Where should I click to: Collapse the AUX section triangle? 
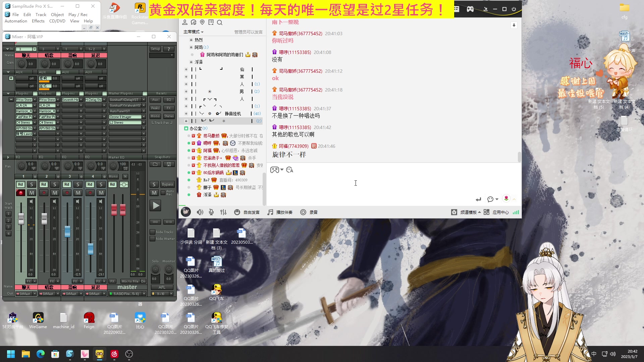point(8,72)
